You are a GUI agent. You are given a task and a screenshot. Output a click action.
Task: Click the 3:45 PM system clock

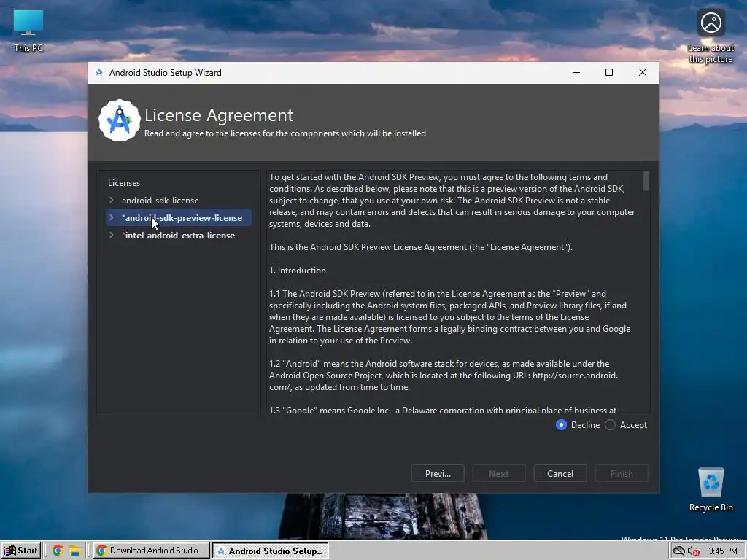(x=722, y=551)
